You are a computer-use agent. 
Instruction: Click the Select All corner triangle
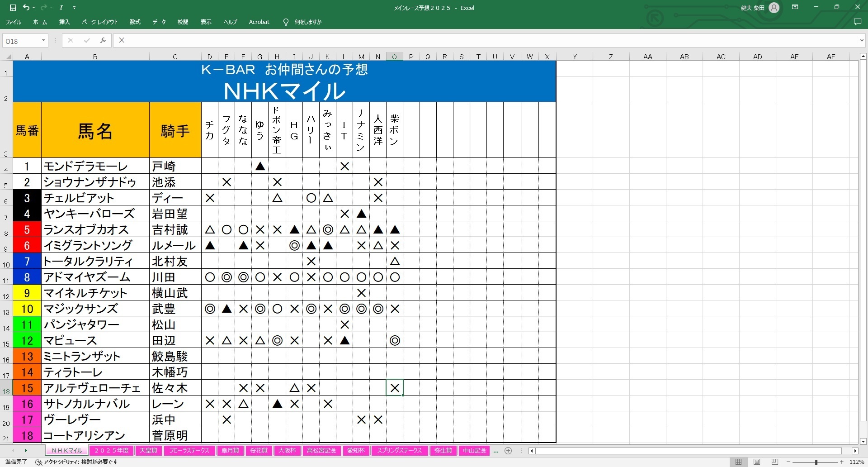(9, 57)
